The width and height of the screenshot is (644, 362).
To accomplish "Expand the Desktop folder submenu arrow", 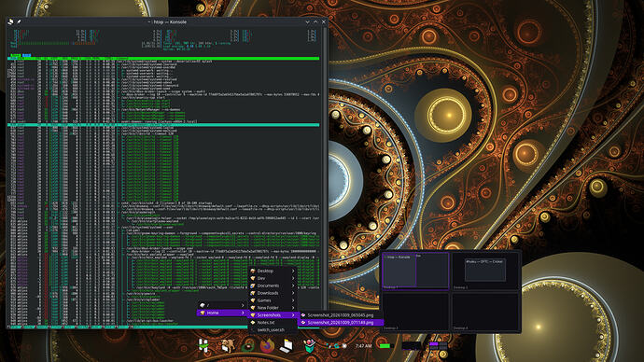I will pos(293,271).
